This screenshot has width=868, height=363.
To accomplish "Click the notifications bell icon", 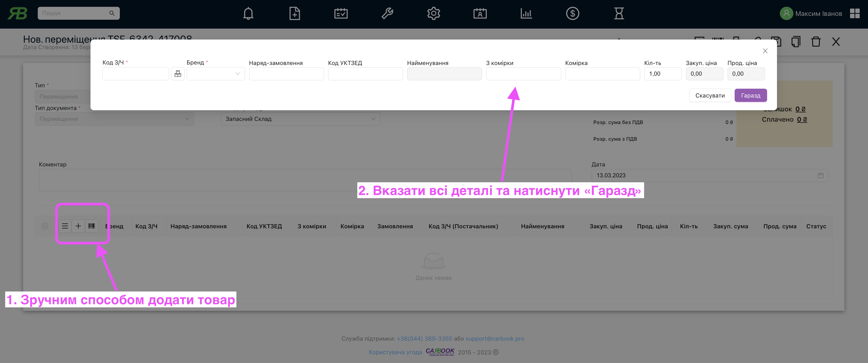I will 248,14.
